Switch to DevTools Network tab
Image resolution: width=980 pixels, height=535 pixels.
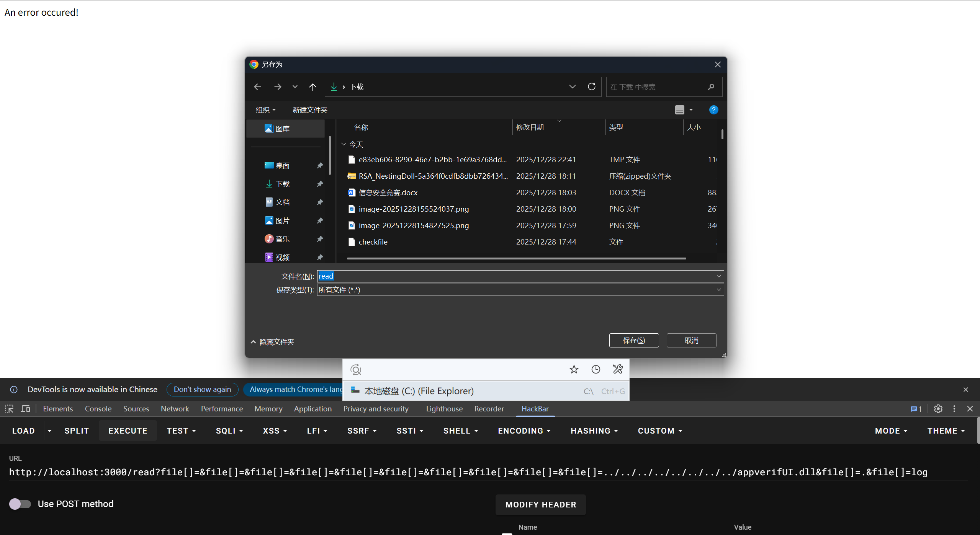[175, 409]
